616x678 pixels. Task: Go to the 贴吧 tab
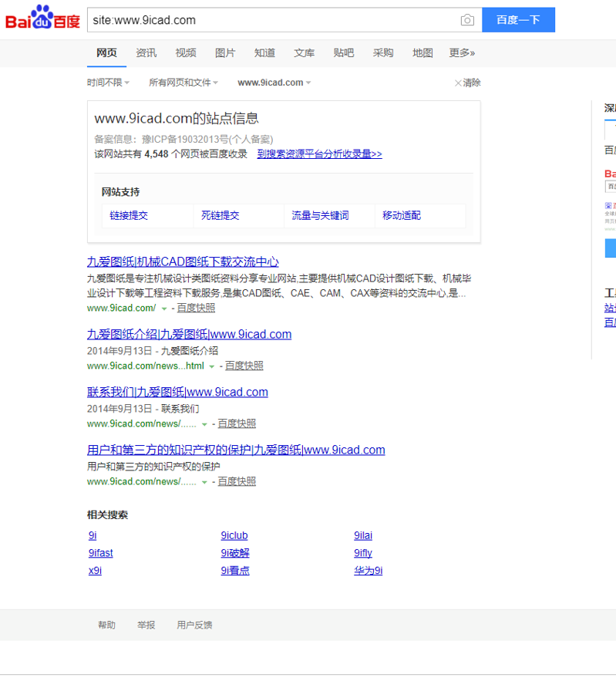point(344,53)
